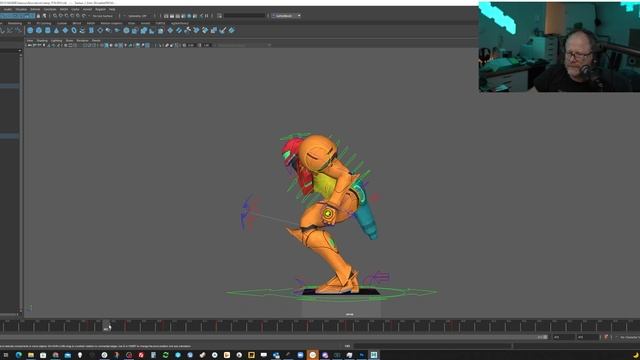This screenshot has height=360, width=640.
Task: Open Microsoft Edge from the taskbar
Action: coord(19,355)
